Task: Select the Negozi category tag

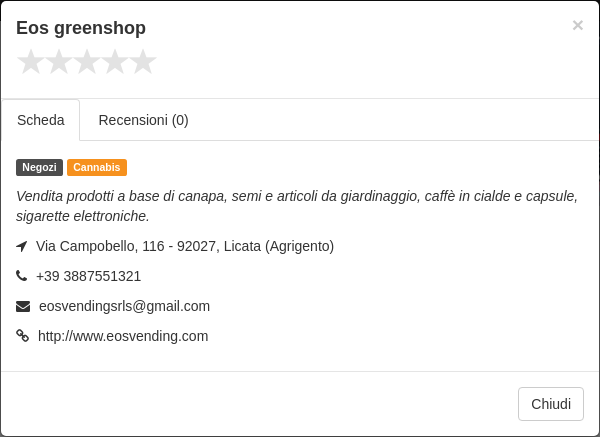Action: click(39, 168)
